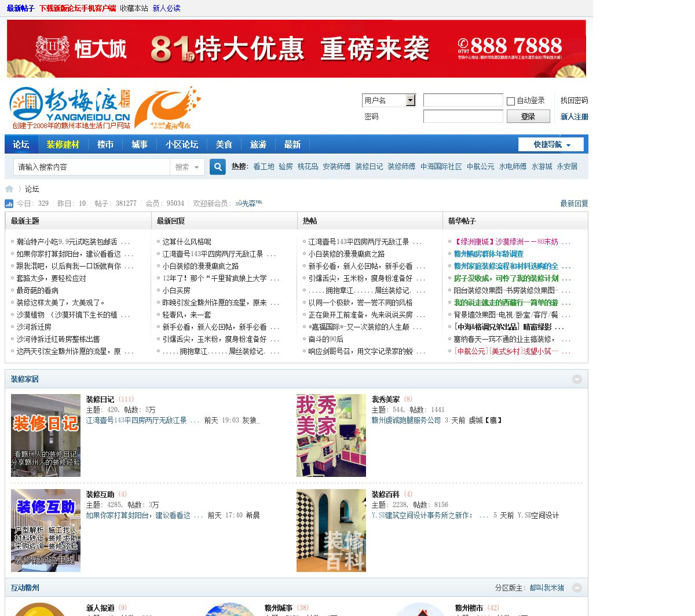Click 新人必读 link
Image resolution: width=695 pixels, height=616 pixels.
click(x=166, y=8)
